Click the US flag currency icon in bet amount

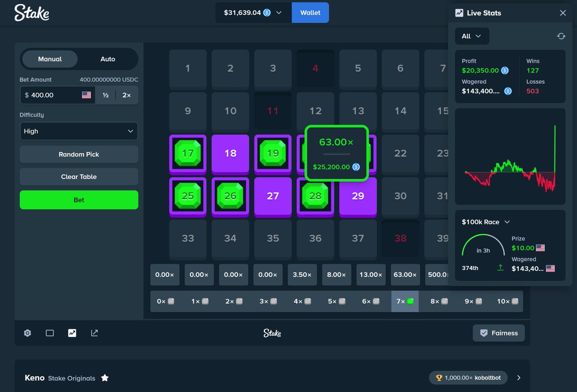click(87, 95)
